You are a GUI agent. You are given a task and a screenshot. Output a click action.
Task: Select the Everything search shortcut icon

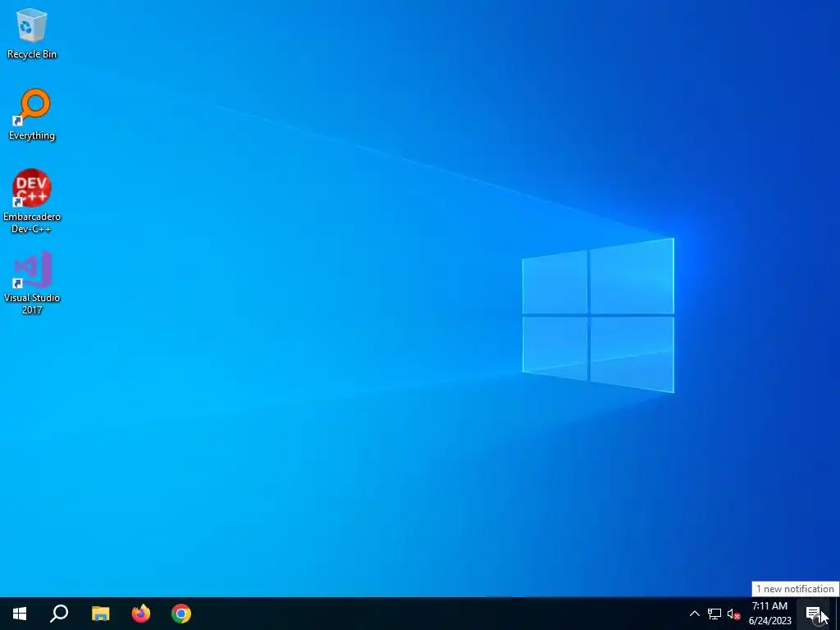click(32, 114)
